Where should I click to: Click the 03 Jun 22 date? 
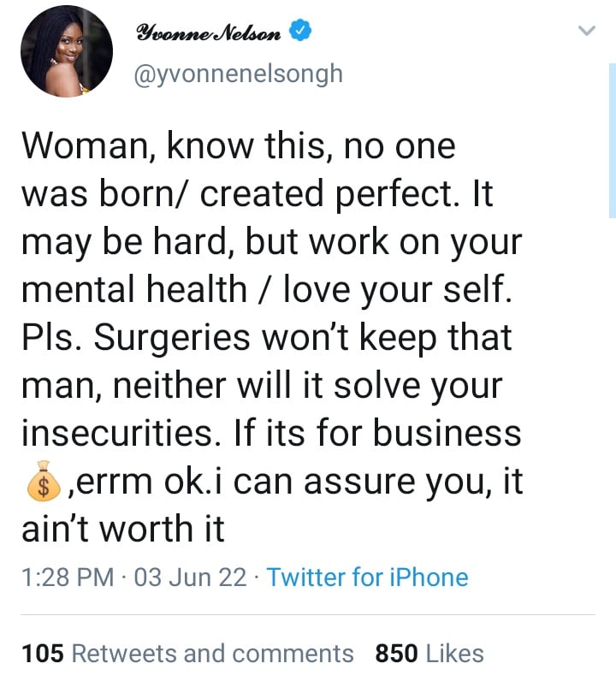[x=191, y=577]
